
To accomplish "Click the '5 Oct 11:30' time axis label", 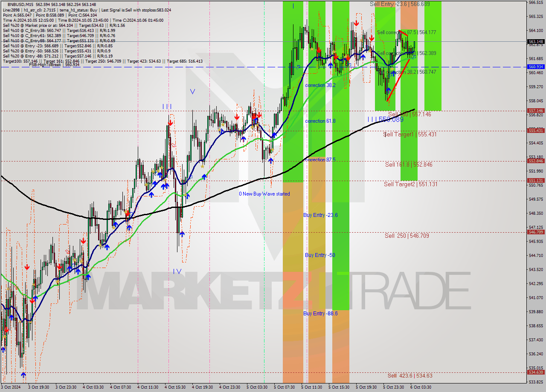I will [311, 387].
